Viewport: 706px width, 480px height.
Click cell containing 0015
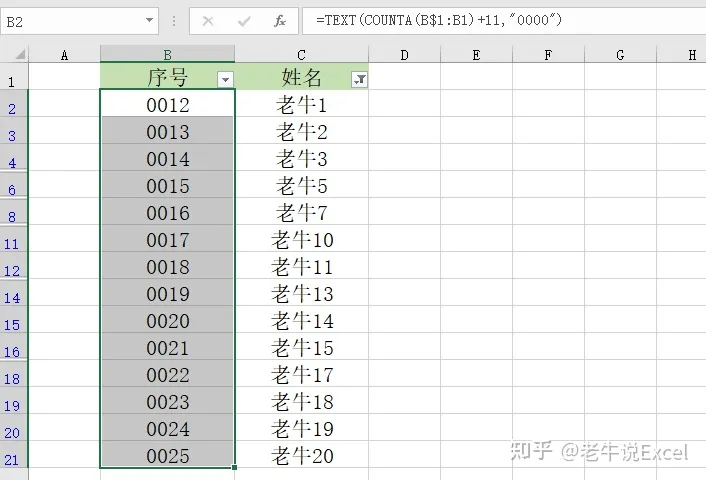[167, 185]
